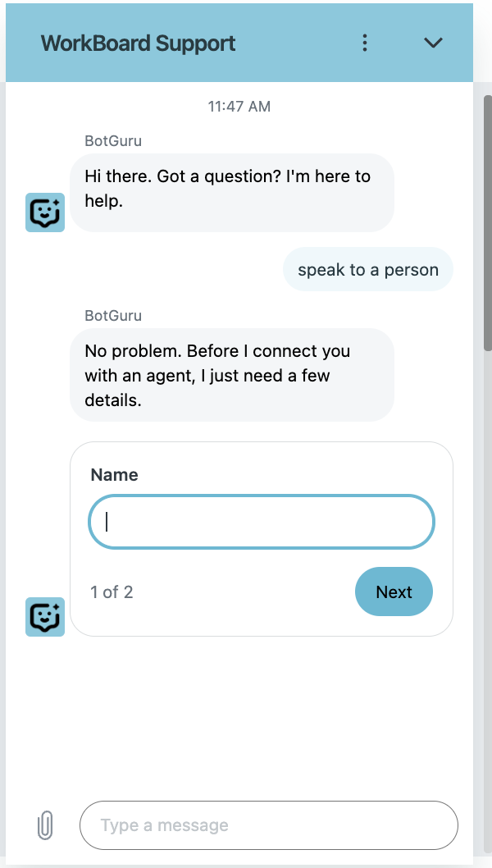
Task: Click the 'Hi there. Got a question?' message
Action: (231, 189)
